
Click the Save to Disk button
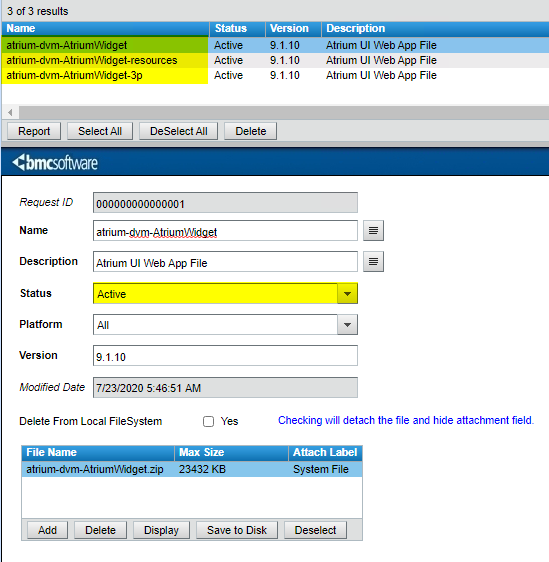pos(237,530)
